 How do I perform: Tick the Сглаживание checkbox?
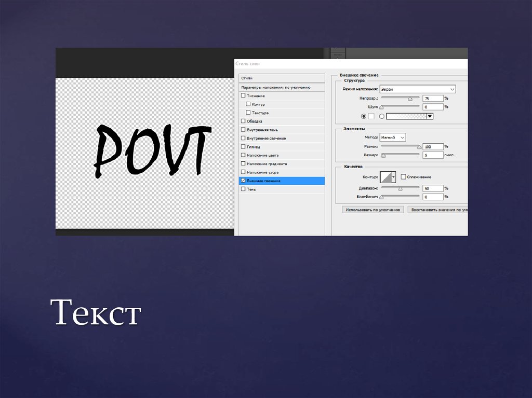pyautogui.click(x=403, y=177)
